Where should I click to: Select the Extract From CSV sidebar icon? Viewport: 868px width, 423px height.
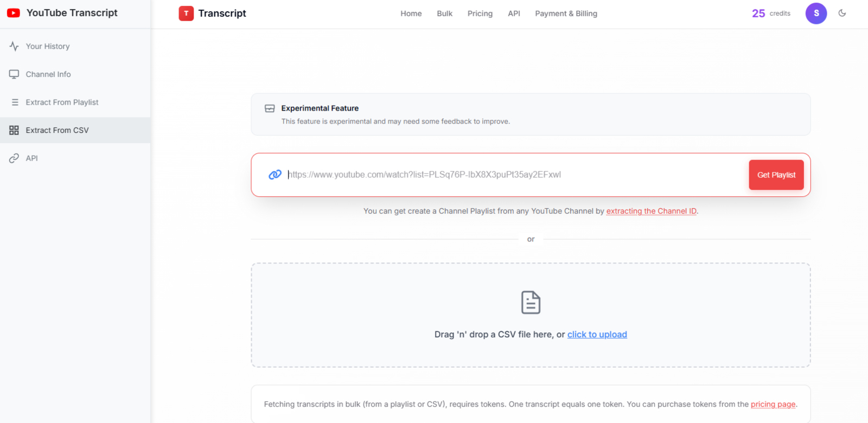pos(14,130)
